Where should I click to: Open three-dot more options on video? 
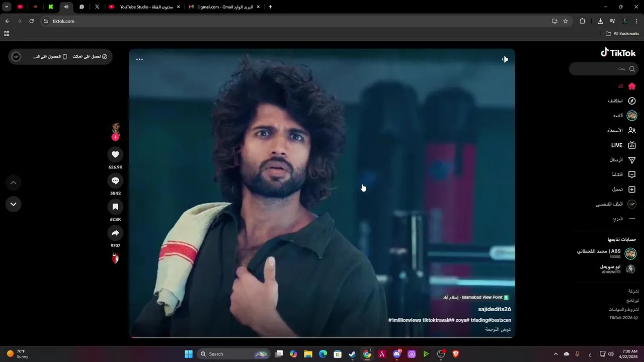pos(139,59)
